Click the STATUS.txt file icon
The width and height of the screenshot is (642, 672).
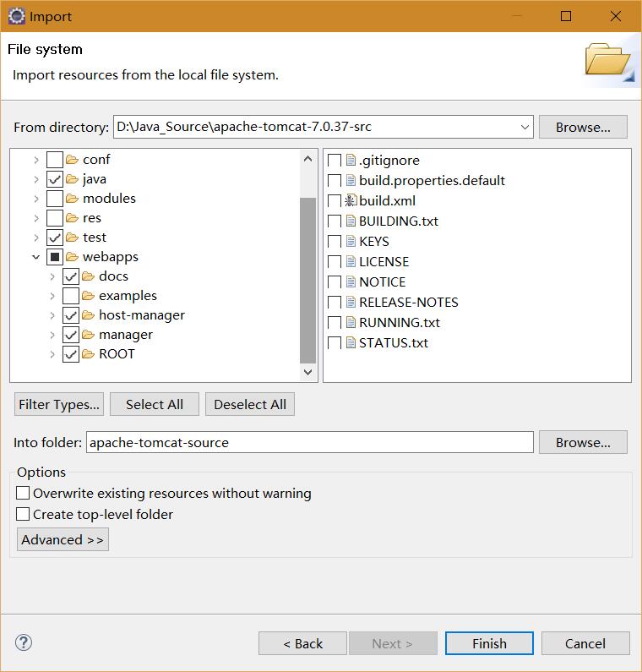point(351,342)
